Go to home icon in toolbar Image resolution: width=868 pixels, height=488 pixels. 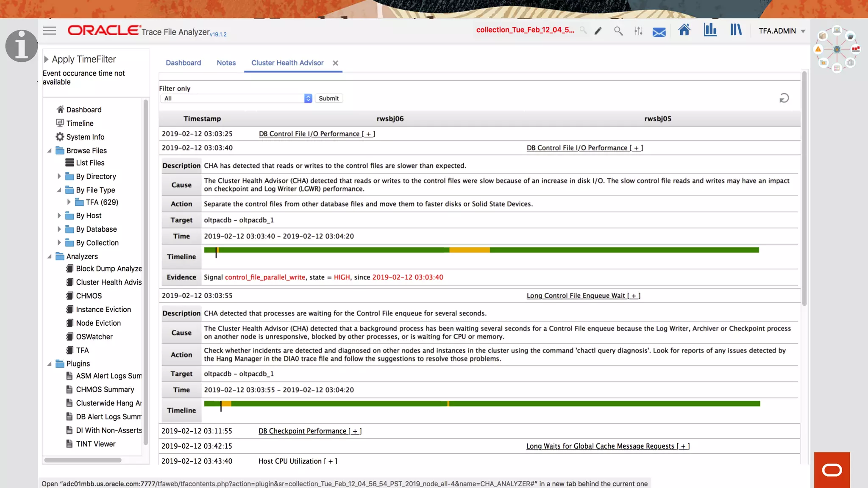pyautogui.click(x=684, y=30)
